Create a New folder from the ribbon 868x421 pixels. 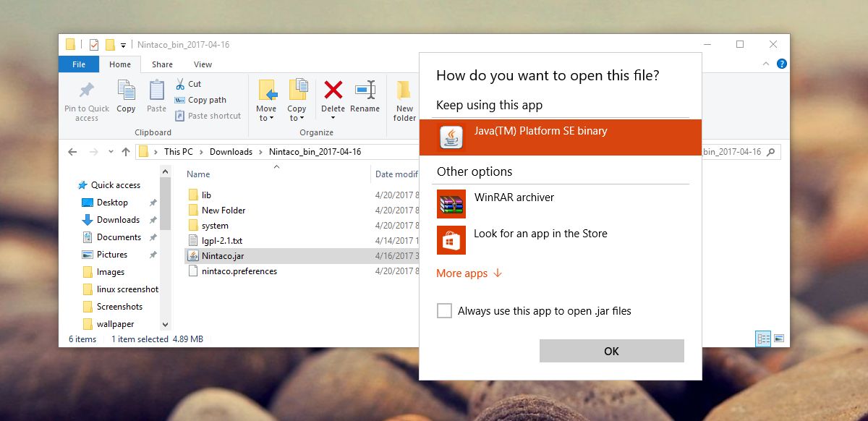404,101
